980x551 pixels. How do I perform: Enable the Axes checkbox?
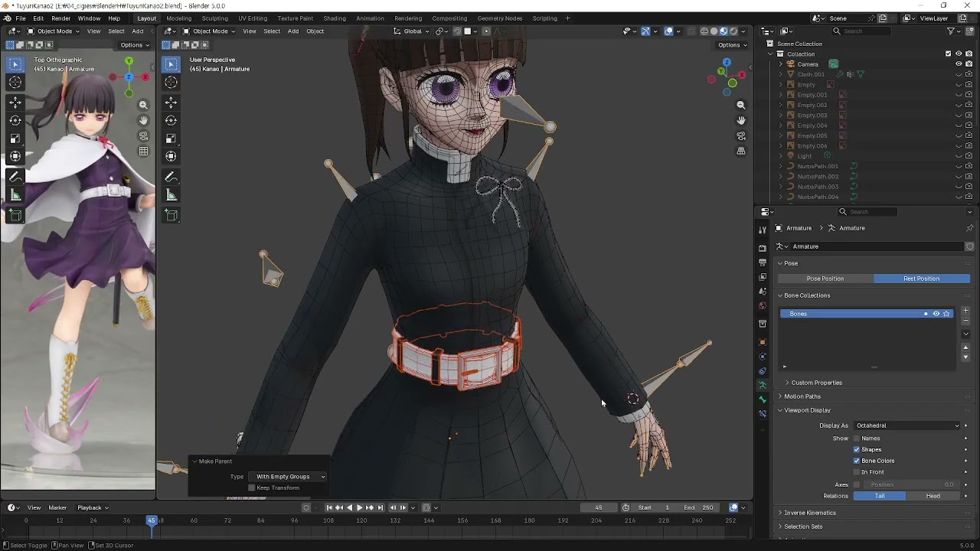click(x=857, y=484)
